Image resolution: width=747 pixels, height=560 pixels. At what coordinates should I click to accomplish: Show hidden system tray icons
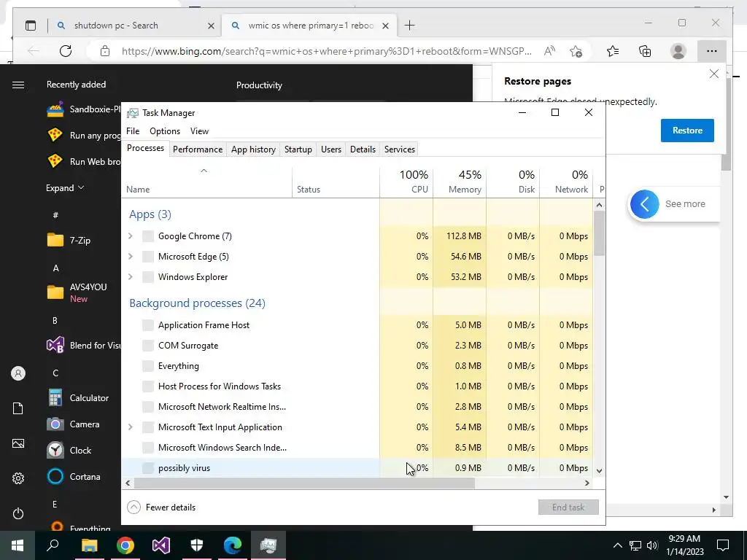pos(617,545)
